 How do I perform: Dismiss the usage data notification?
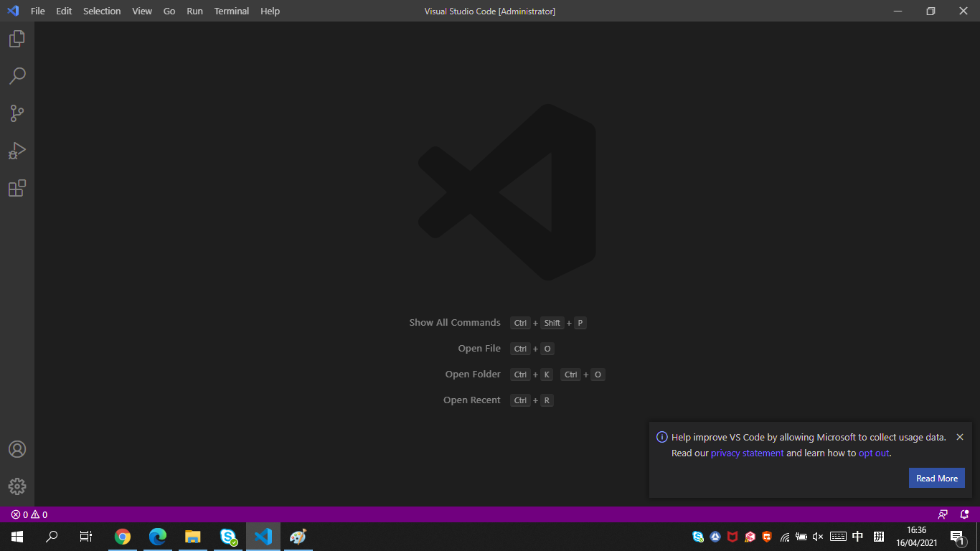pyautogui.click(x=960, y=436)
